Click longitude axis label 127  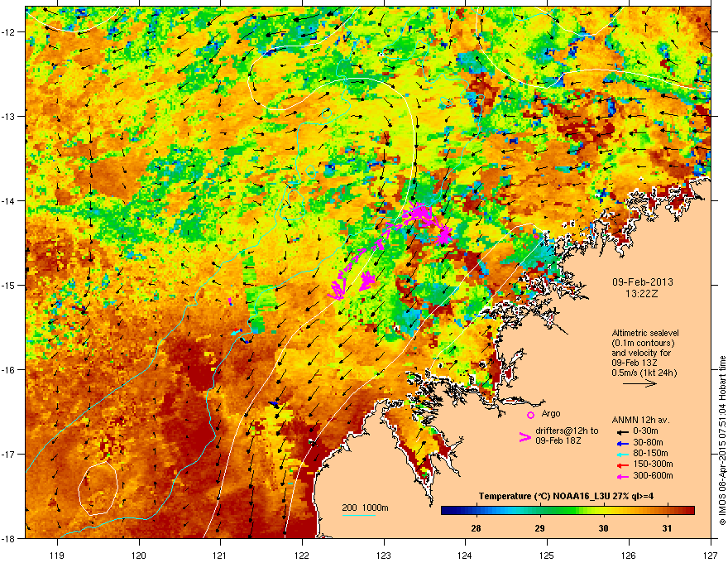[711, 555]
